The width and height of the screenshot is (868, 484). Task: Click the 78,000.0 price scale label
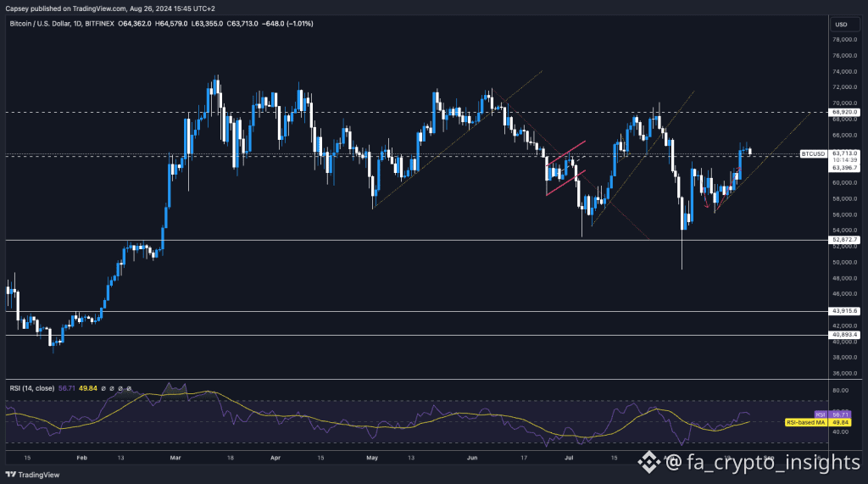click(845, 40)
